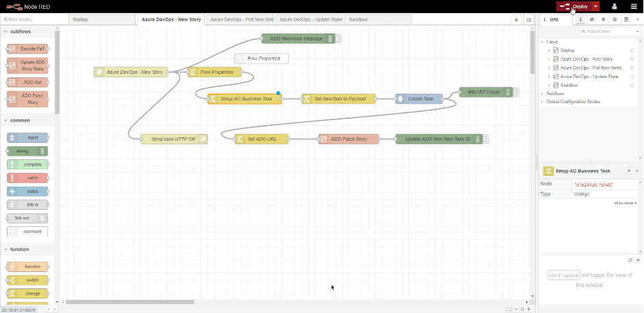Open the Azure DevOps - Update State tab
644x313 pixels.
click(x=309, y=19)
